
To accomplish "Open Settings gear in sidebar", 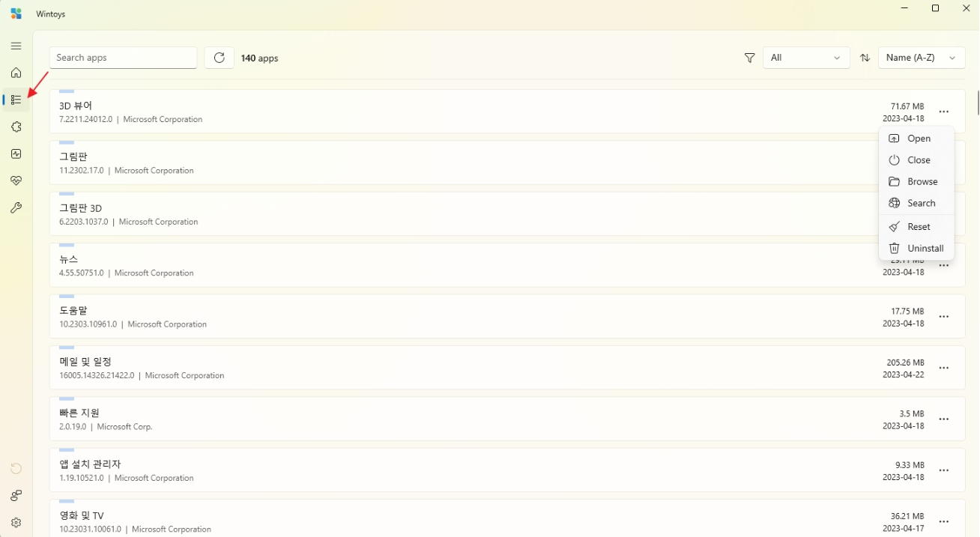I will point(16,522).
